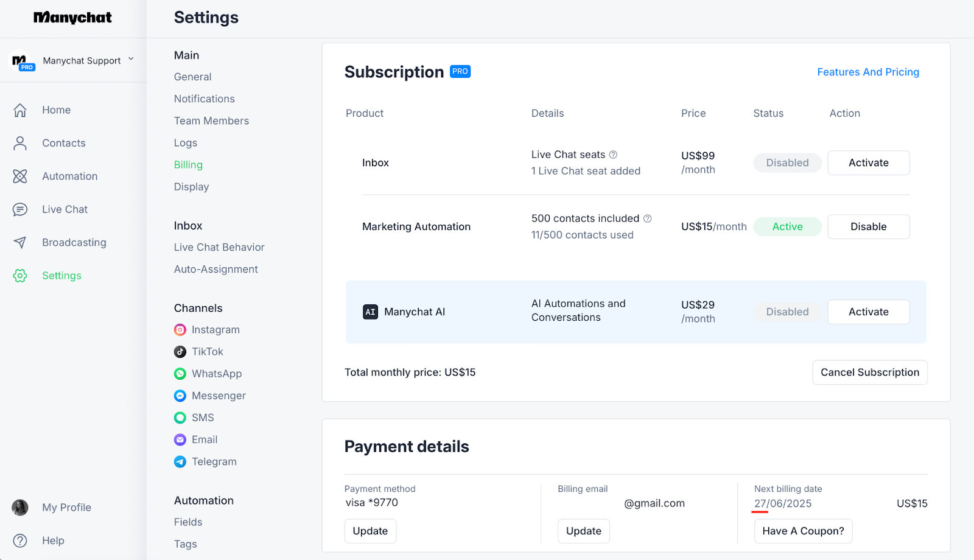
Task: Expand the Manychat Support account dropdown
Action: [131, 60]
